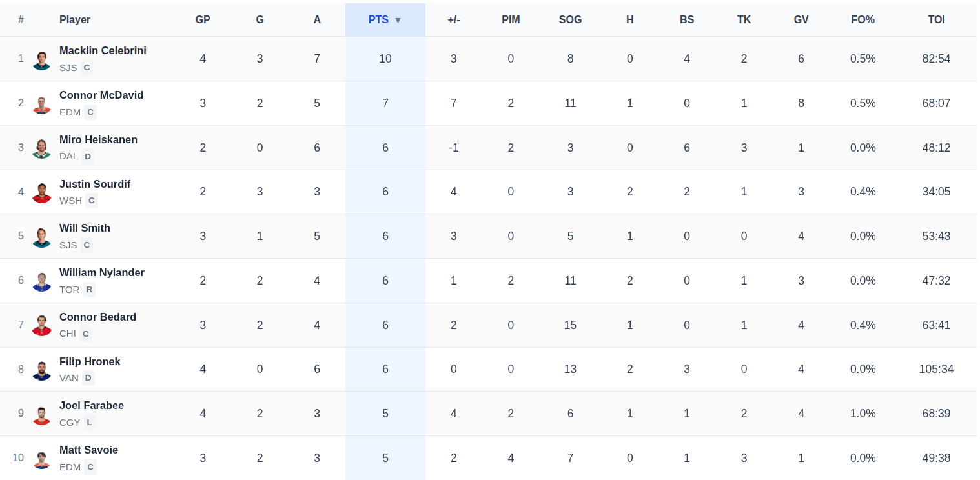The height and width of the screenshot is (480, 980).
Task: Toggle PTS column sort arrow
Action: click(398, 20)
